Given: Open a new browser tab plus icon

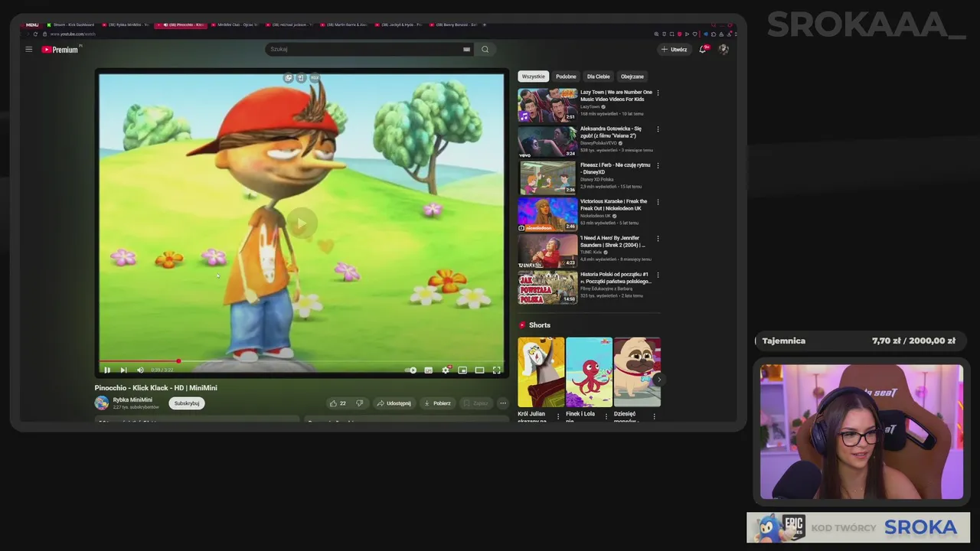Looking at the screenshot, I should (x=484, y=24).
